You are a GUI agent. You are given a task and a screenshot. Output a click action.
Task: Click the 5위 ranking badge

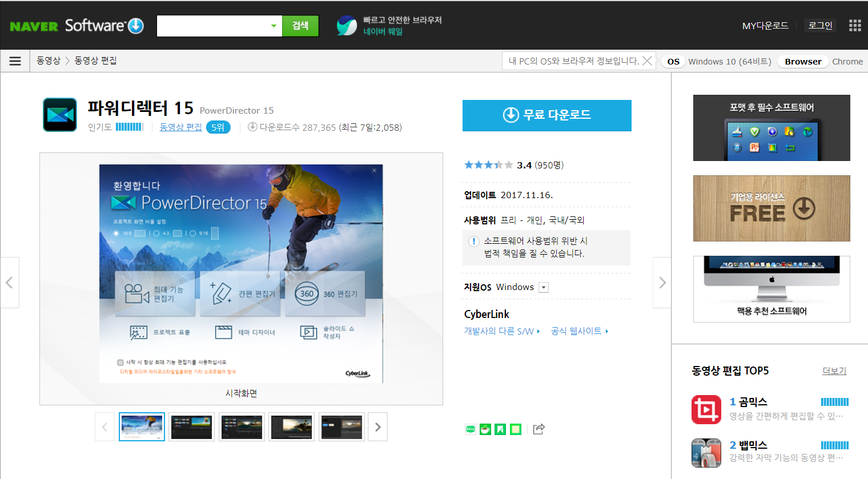218,127
